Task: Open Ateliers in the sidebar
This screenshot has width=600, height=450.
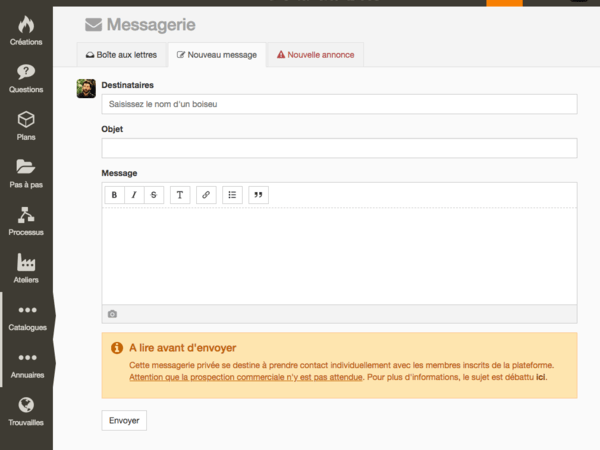Action: tap(26, 269)
